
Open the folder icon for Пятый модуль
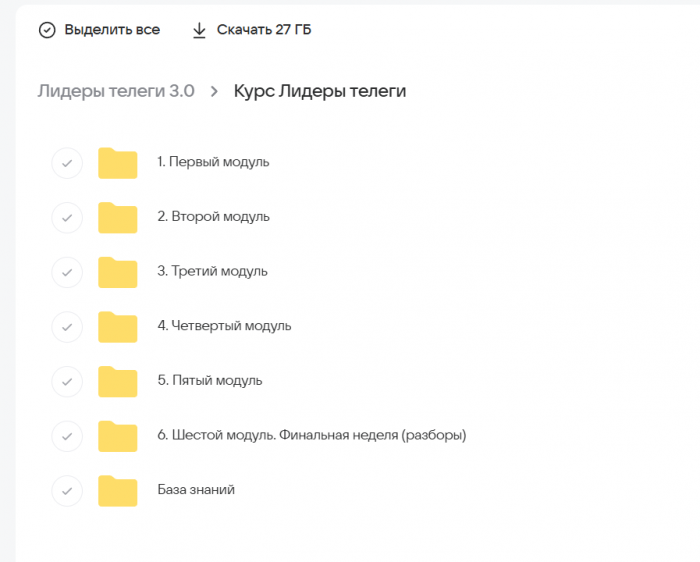(117, 381)
